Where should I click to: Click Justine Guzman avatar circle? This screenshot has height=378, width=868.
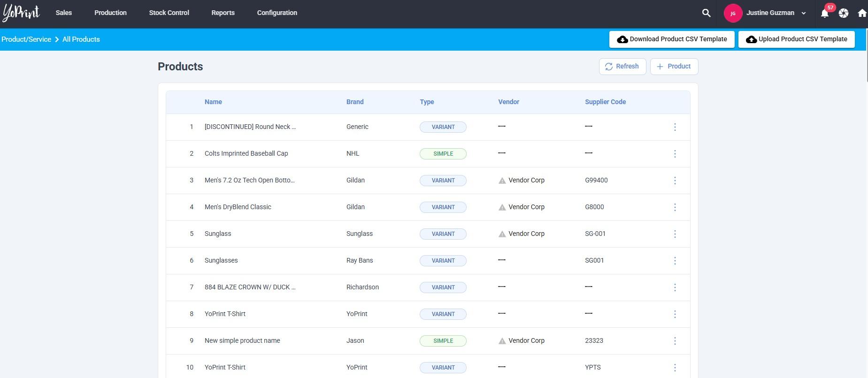pos(732,13)
